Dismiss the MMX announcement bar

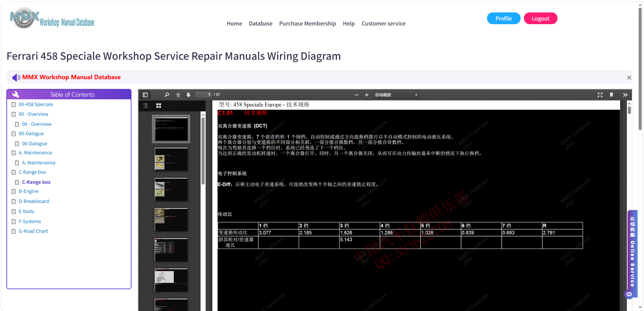pyautogui.click(x=629, y=77)
